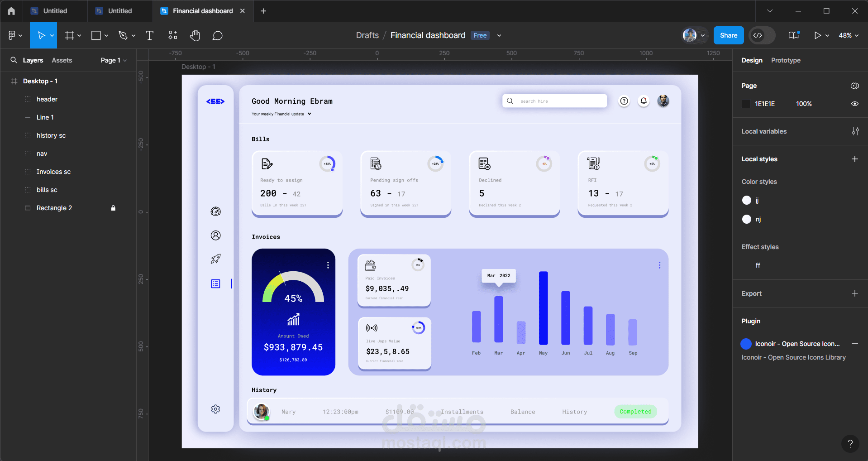
Task: Select the ff effect style
Action: tap(758, 265)
